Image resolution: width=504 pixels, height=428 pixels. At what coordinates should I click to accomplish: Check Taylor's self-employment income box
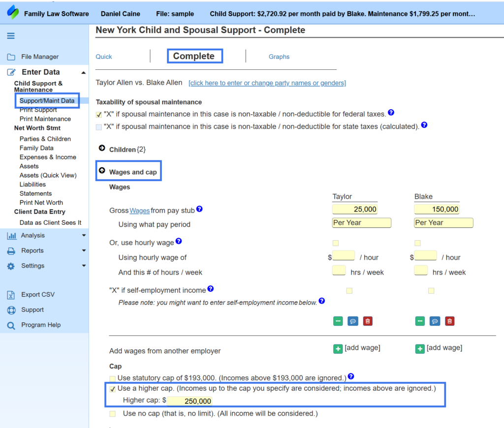pos(349,291)
